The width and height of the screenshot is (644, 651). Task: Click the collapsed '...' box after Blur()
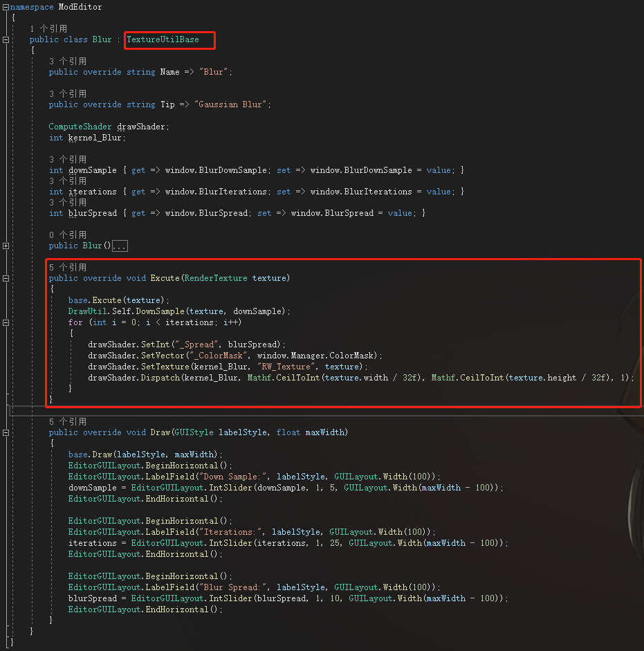pyautogui.click(x=120, y=246)
